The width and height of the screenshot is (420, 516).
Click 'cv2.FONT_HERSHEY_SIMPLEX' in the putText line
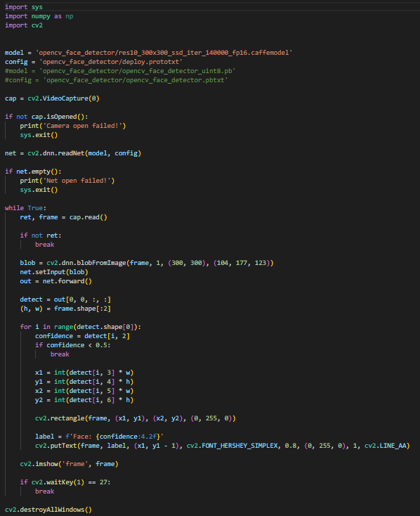232,446
